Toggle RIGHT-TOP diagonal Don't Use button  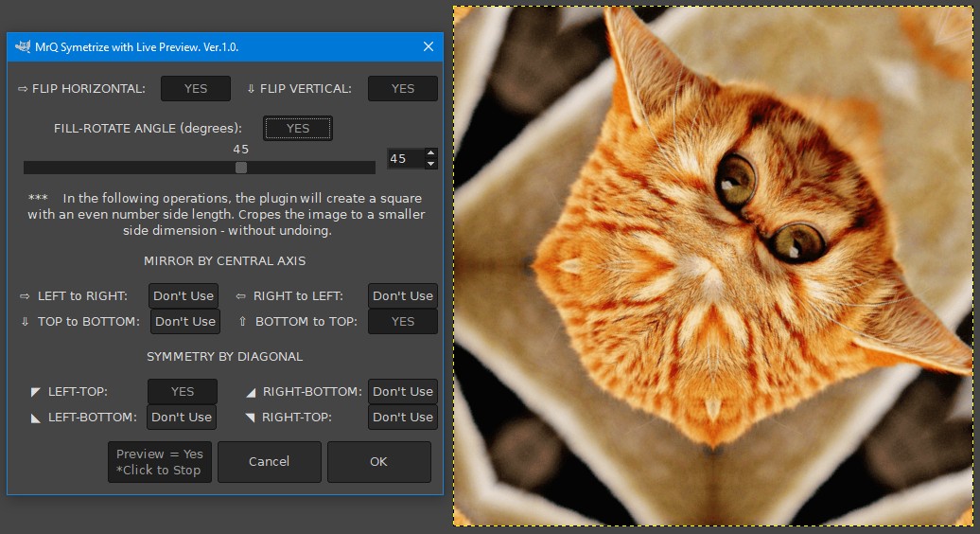click(403, 418)
